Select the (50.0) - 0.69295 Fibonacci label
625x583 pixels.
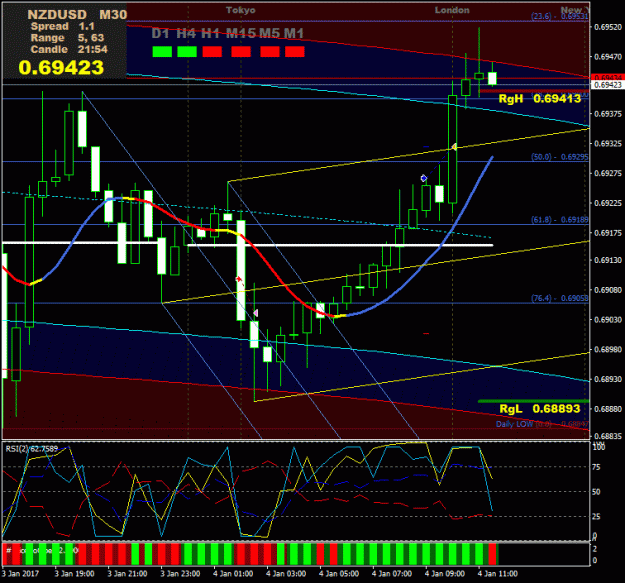click(x=560, y=157)
